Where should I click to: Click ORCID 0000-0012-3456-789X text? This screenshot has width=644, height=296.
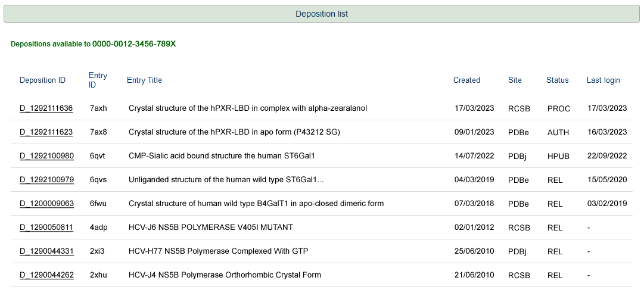pos(133,44)
